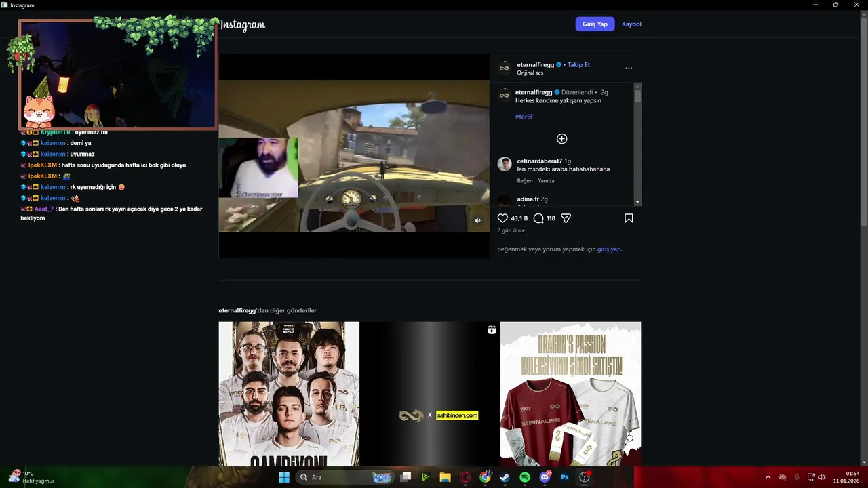
Task: Open the #forEF hashtag
Action: click(x=524, y=117)
